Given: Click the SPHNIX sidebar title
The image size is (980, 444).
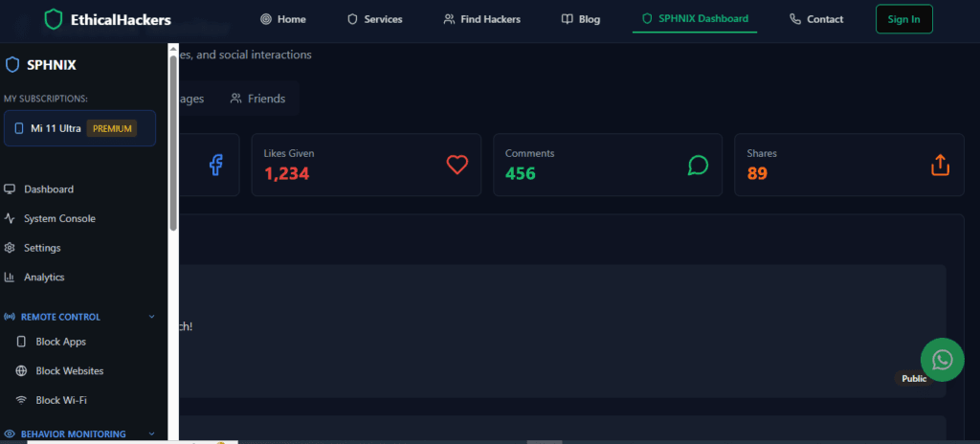Looking at the screenshot, I should click(52, 64).
